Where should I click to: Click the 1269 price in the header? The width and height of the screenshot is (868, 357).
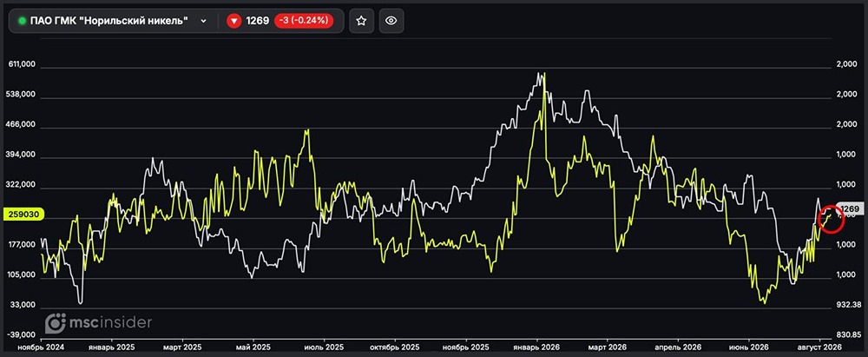pos(258,21)
